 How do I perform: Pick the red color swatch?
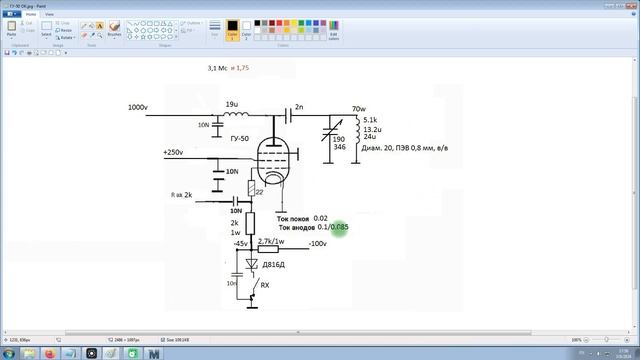pos(279,23)
